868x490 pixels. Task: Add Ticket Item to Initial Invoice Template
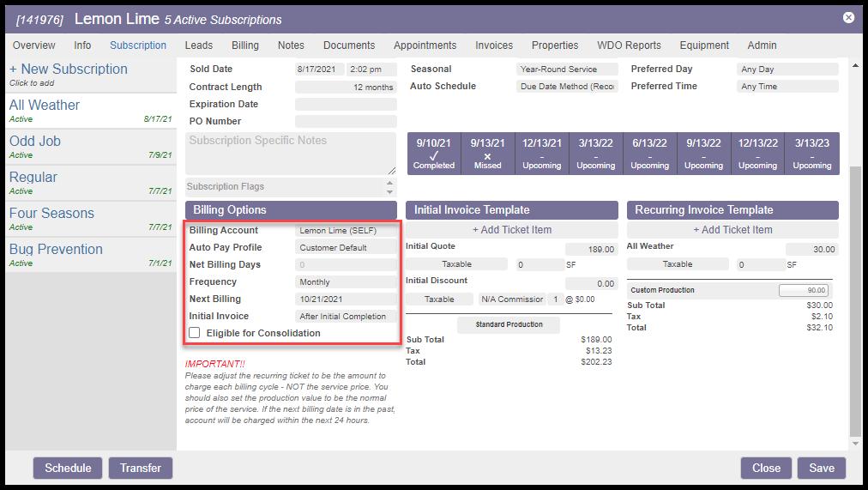pyautogui.click(x=512, y=230)
